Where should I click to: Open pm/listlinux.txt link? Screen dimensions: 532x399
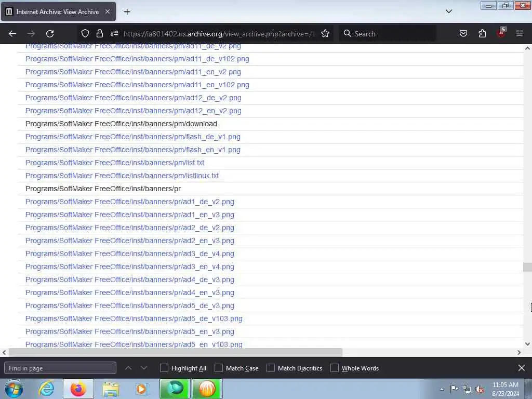(122, 176)
